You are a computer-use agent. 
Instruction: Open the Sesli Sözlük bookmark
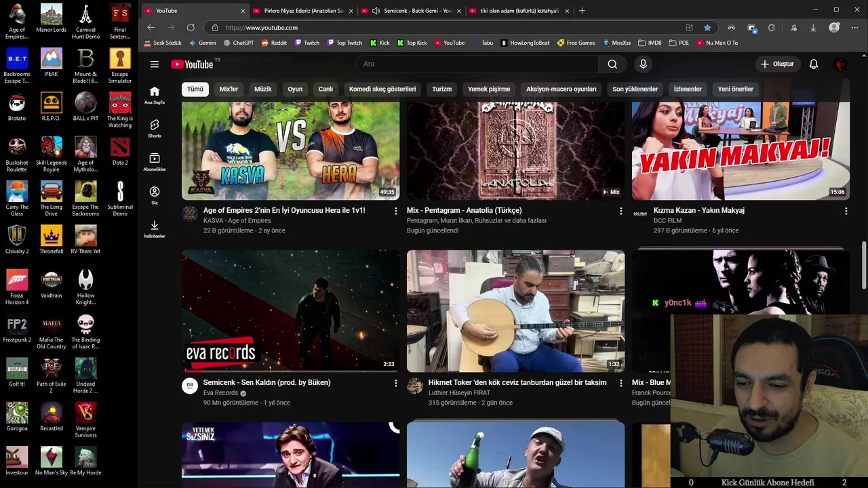coord(162,43)
